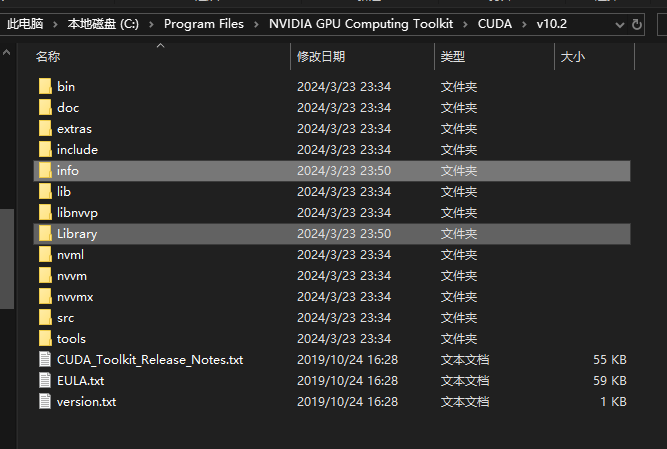Click the doc folder icon
This screenshot has height=449, width=667.
click(45, 108)
